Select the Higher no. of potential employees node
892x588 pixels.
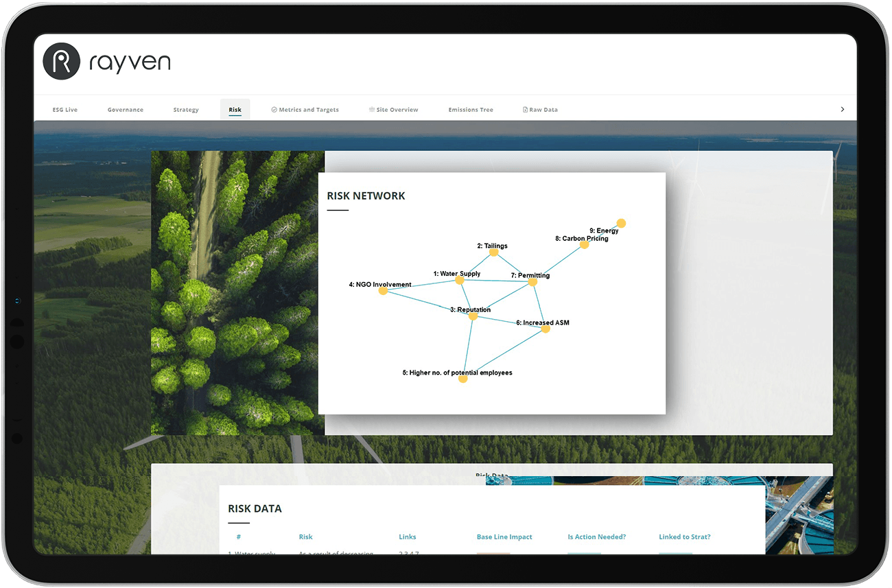463,378
